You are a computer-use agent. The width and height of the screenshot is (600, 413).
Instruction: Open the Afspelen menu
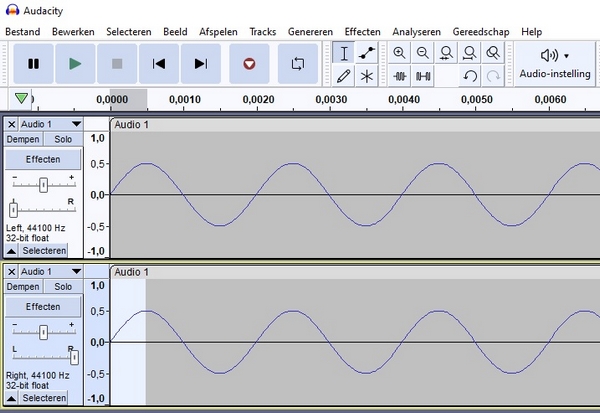tap(218, 32)
